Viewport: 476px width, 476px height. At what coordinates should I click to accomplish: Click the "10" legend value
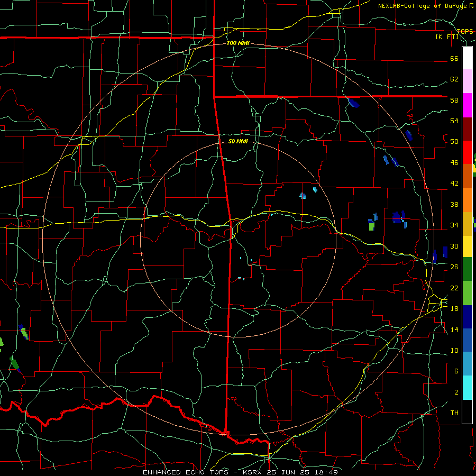[454, 351]
